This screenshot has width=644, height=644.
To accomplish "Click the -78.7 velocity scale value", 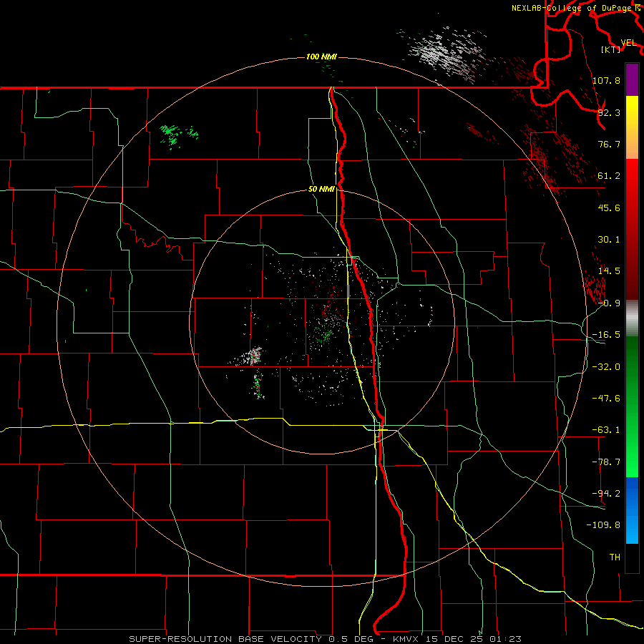I will coord(606,462).
